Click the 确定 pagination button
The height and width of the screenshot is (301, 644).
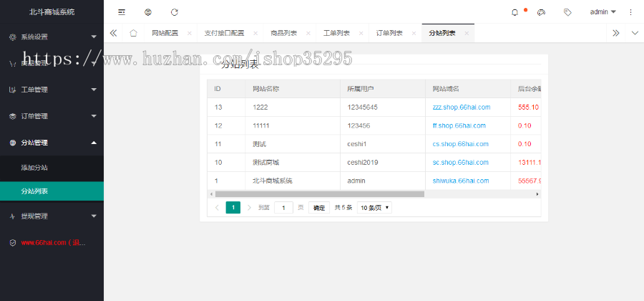[319, 207]
